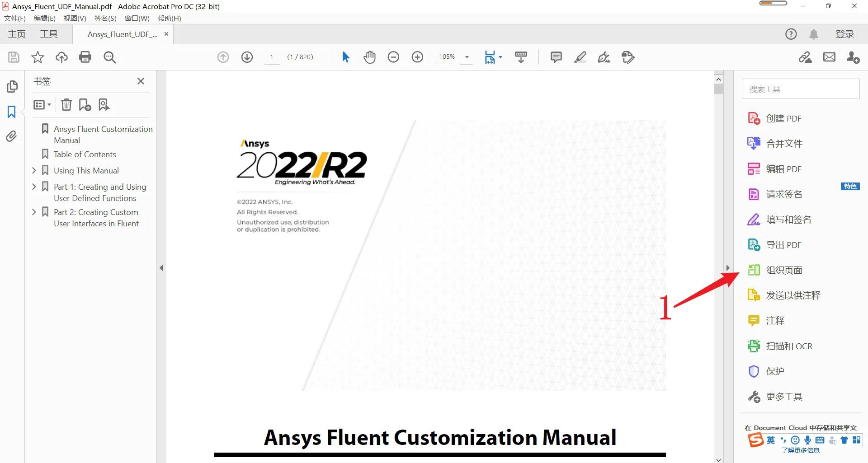Click the find current bookmark icon

coord(104,105)
